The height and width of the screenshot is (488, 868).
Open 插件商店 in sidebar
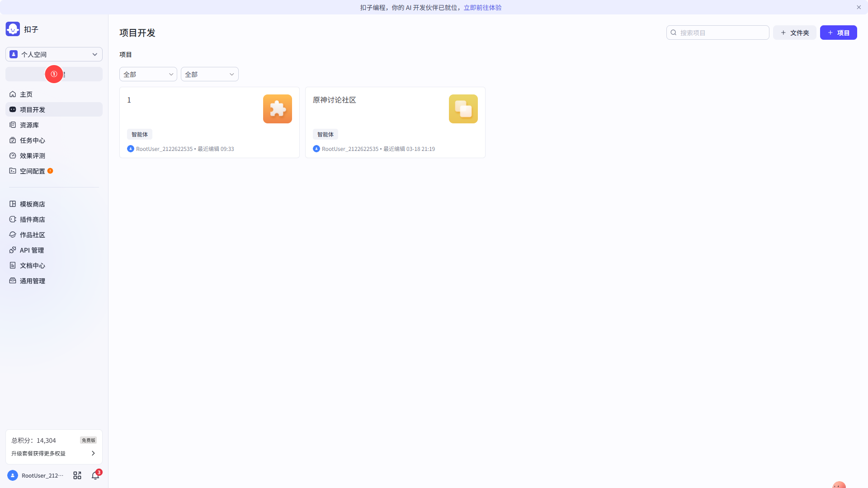coord(32,220)
